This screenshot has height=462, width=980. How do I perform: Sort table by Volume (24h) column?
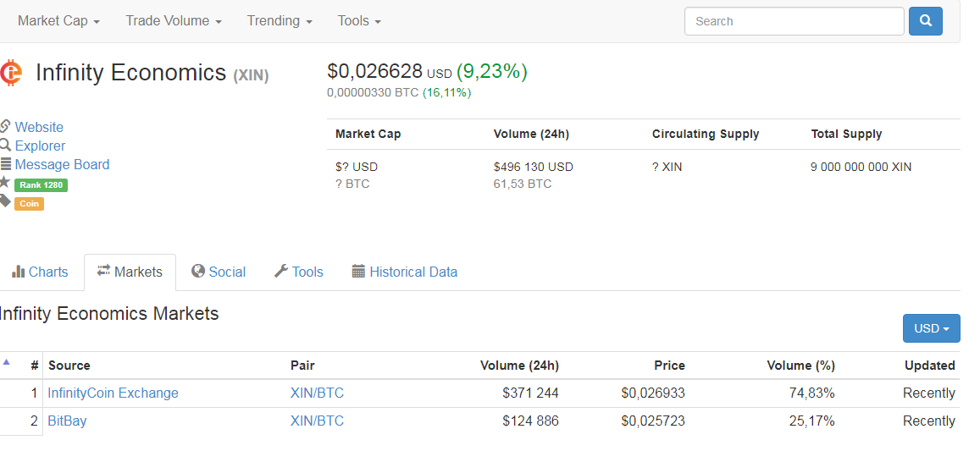point(519,366)
